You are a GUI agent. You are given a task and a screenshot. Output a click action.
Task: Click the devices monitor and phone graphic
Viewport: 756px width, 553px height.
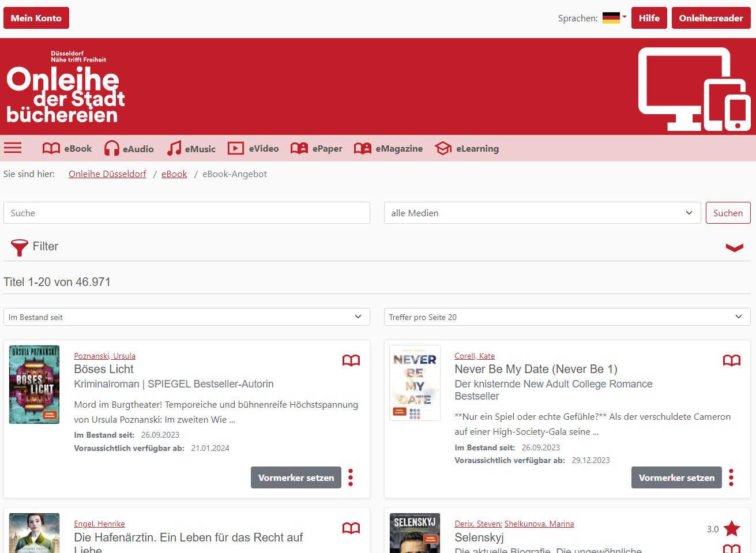tap(694, 89)
